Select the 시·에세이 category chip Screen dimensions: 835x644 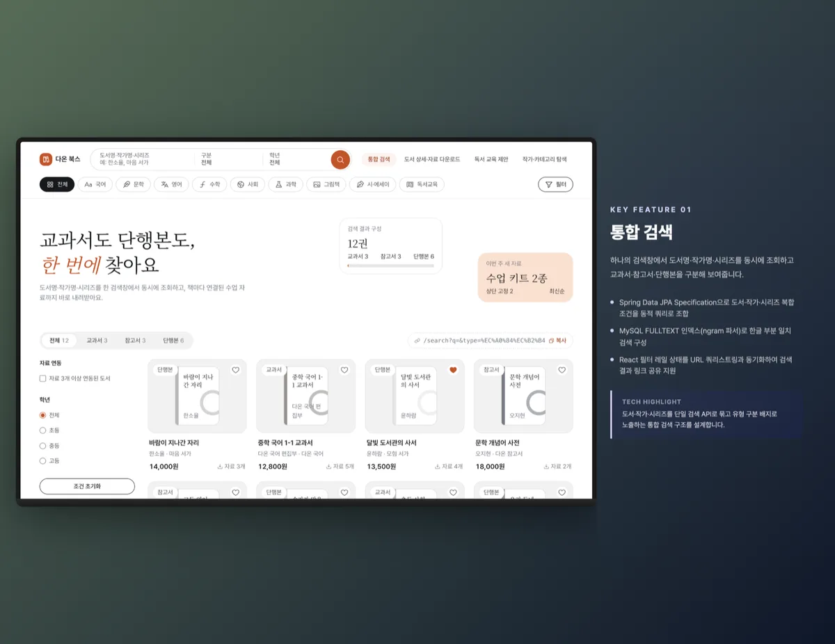(x=372, y=184)
